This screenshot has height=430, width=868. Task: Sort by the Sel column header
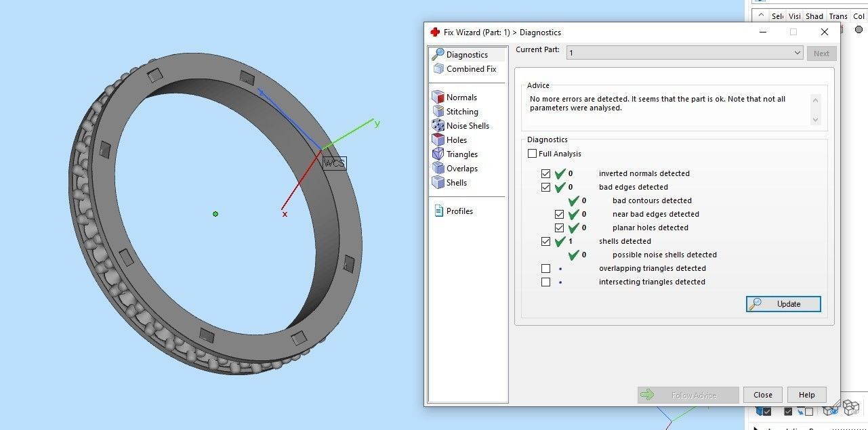[777, 16]
